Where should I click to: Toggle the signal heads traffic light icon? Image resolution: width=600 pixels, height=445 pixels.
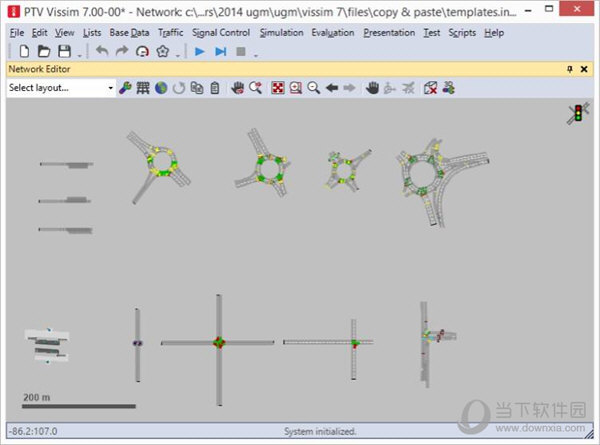point(578,113)
